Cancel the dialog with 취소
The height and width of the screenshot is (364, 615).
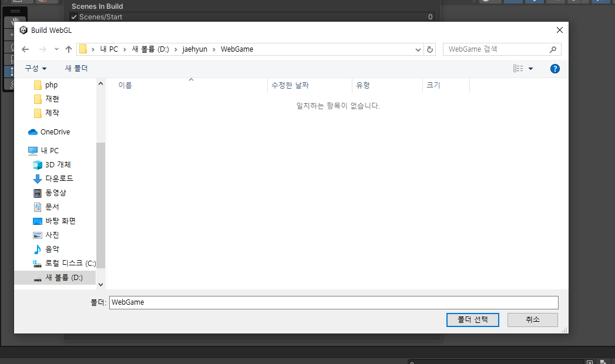coord(533,320)
